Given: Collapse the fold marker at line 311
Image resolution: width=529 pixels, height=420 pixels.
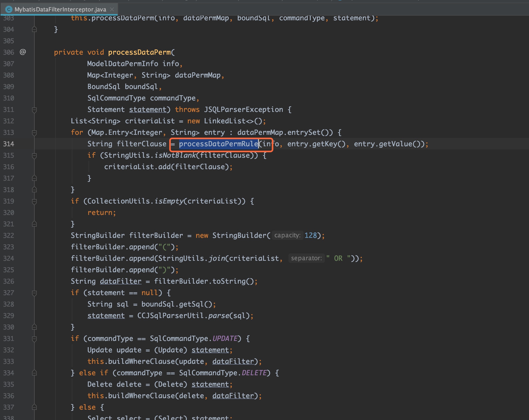Looking at the screenshot, I should pos(34,110).
